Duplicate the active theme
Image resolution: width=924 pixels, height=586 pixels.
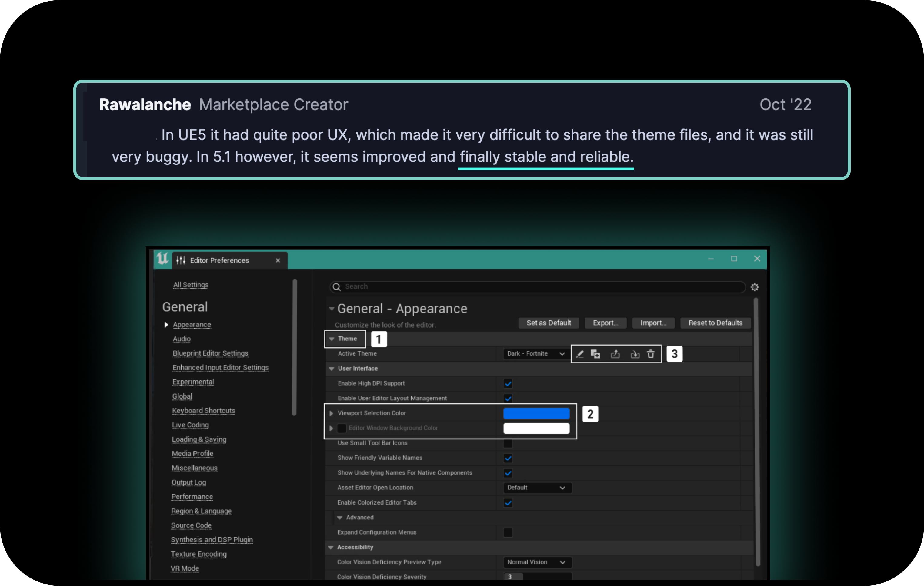tap(595, 354)
